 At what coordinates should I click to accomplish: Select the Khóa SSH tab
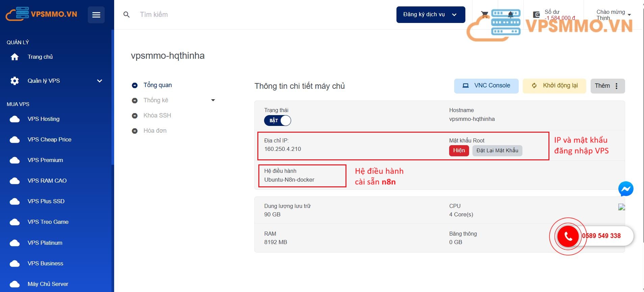coord(157,115)
